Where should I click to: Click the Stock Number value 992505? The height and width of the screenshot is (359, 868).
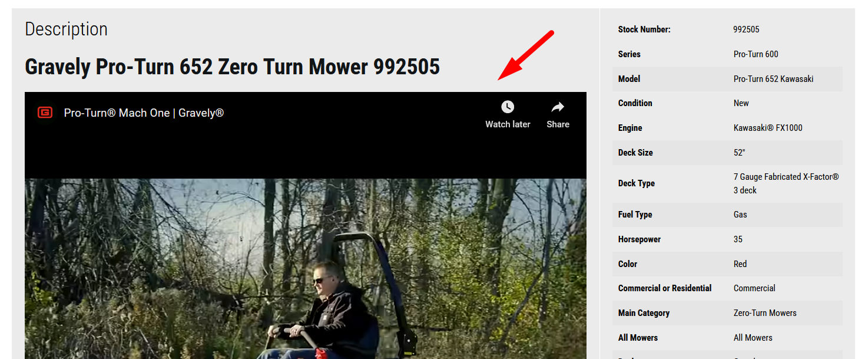pos(746,29)
